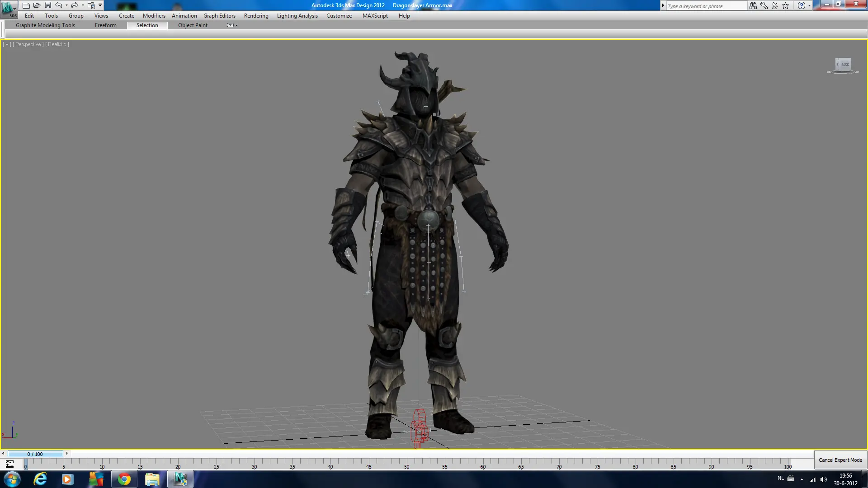The height and width of the screenshot is (488, 868).
Task: Open the ribbon display options arrow
Action: tap(236, 26)
